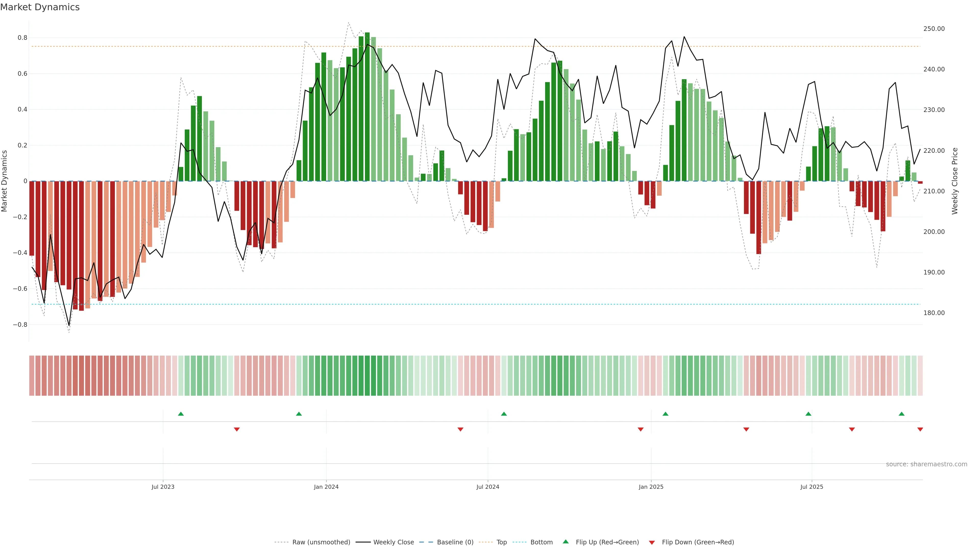Click the red flip-down marker just before Jul 2024
980x551 pixels.
pos(460,429)
